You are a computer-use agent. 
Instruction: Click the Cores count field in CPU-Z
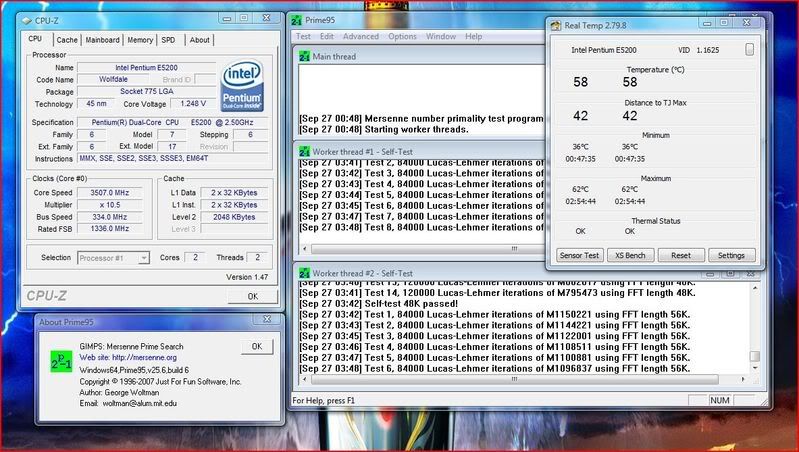195,258
